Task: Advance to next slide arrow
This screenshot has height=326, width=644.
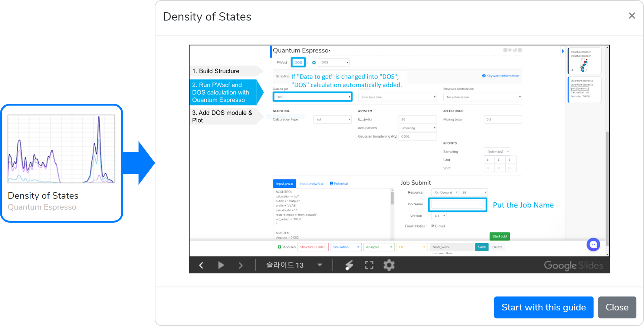Action: (241, 265)
